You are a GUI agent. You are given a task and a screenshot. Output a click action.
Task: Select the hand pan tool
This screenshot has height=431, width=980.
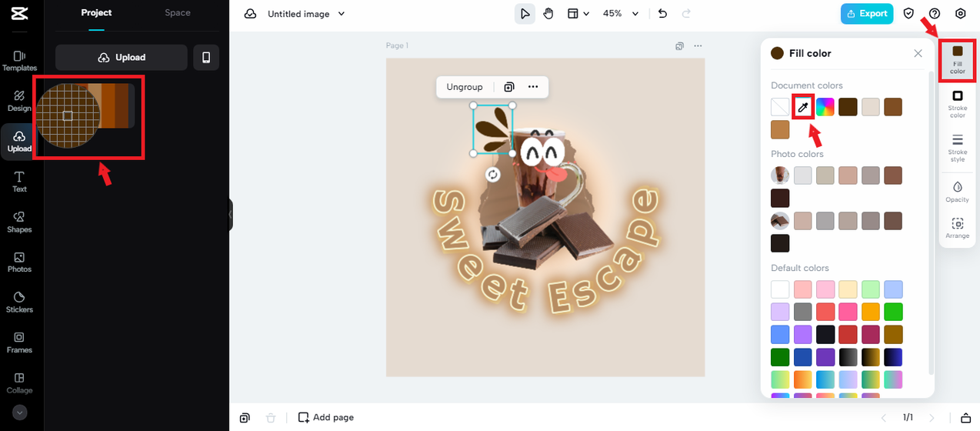tap(548, 14)
